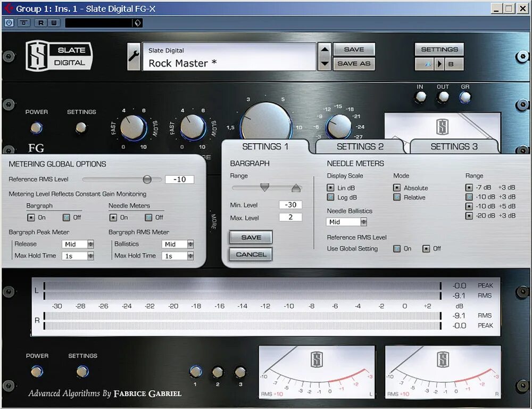Image resolution: width=532 pixels, height=409 pixels.
Task: Click the GR meter source button
Action: (x=465, y=97)
